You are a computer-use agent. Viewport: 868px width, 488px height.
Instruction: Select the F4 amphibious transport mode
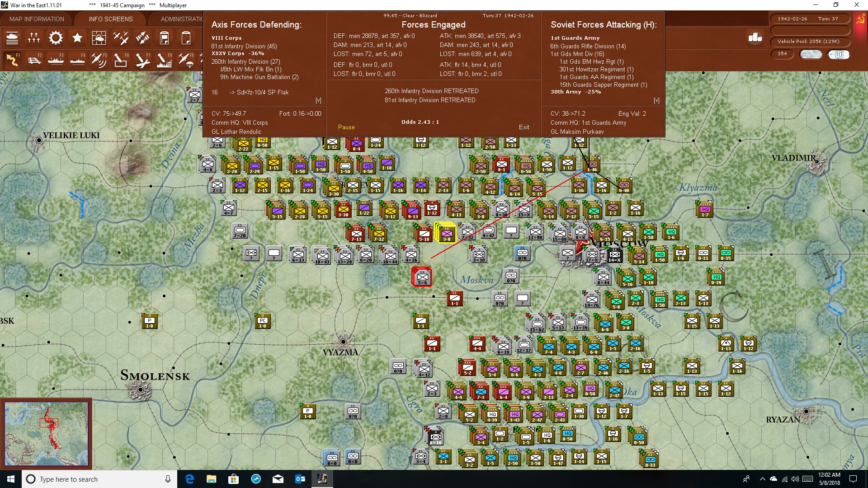pyautogui.click(x=77, y=60)
